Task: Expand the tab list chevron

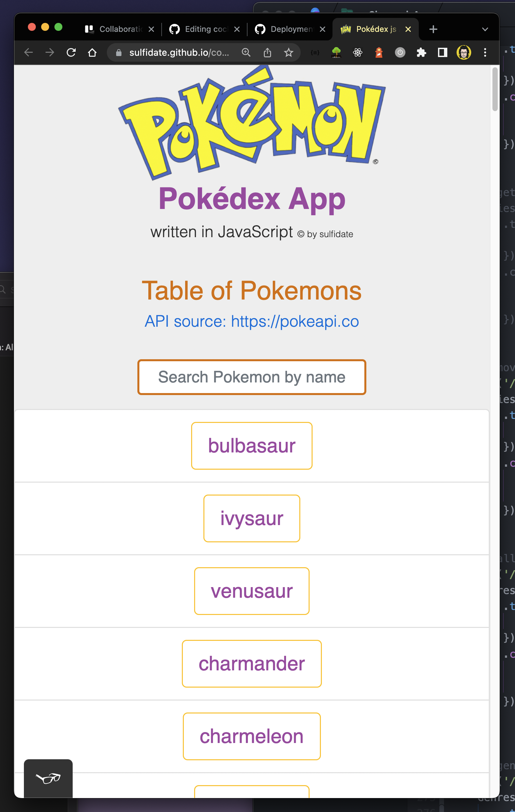Action: (485, 29)
